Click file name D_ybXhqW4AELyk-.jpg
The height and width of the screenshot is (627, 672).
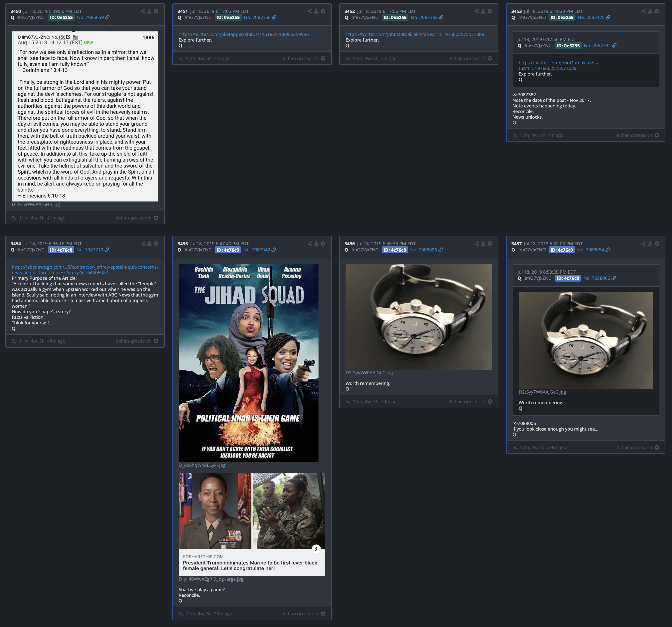pos(202,465)
